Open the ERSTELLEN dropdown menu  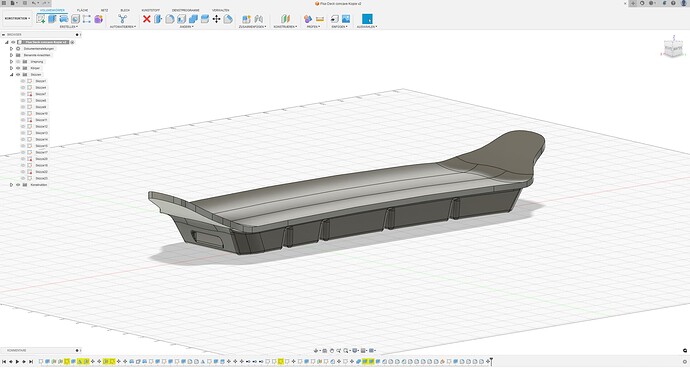point(68,27)
